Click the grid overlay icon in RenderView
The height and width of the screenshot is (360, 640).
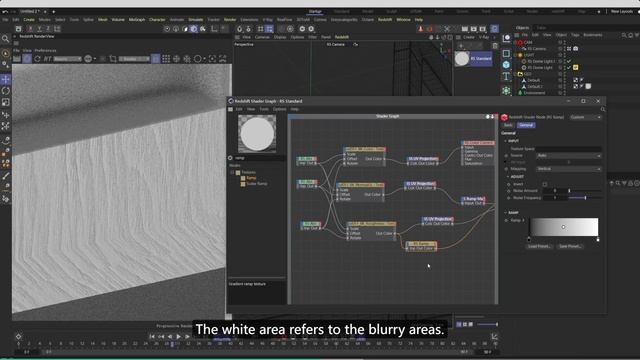[166, 59]
